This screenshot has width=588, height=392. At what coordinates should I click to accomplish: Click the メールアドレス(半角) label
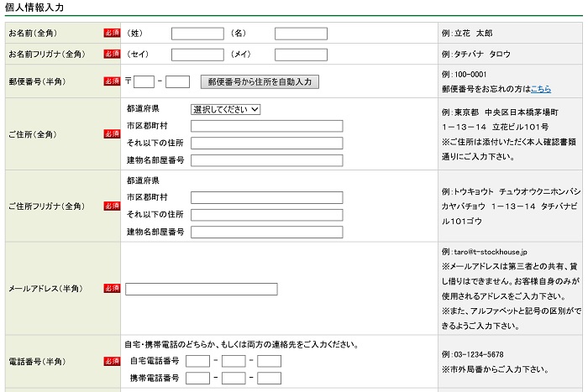tap(45, 289)
